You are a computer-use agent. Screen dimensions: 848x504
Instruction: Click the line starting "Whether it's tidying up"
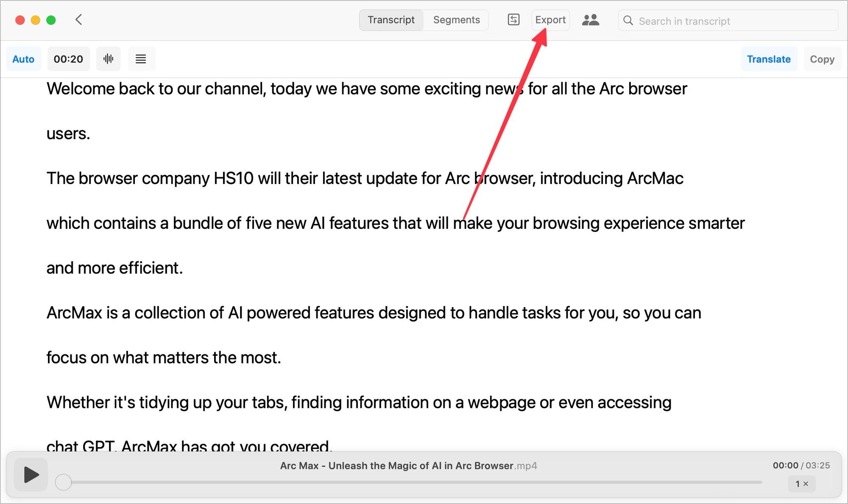point(359,402)
